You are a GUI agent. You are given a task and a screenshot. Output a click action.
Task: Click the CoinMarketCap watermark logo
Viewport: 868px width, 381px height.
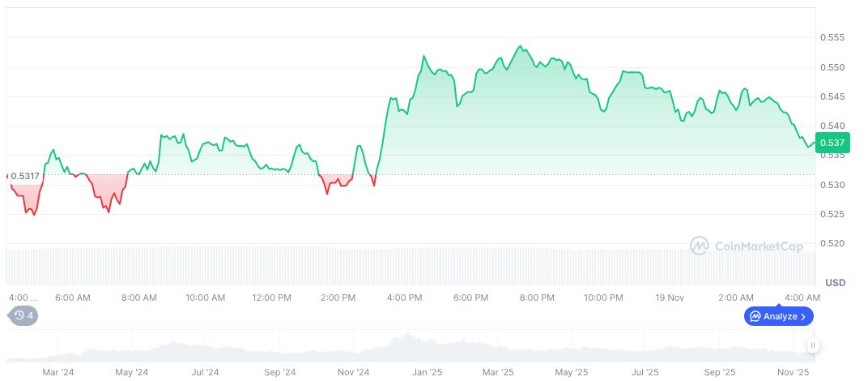click(x=700, y=245)
